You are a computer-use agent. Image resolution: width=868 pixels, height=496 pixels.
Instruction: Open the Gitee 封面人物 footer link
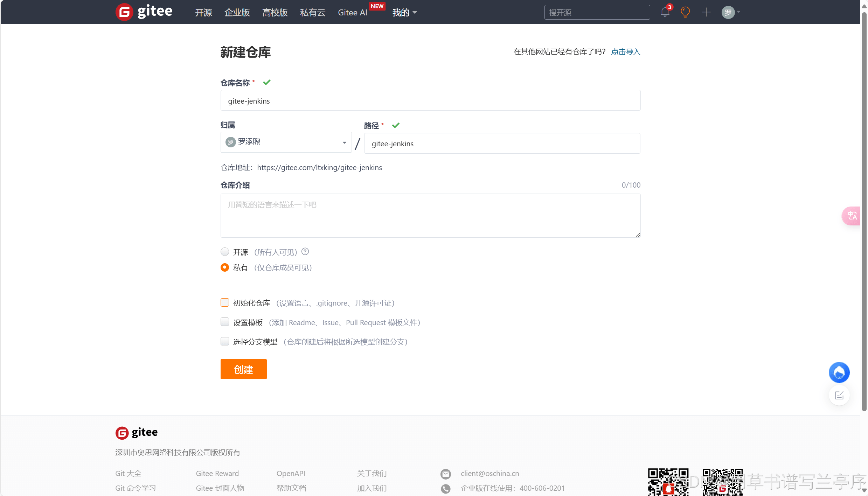(x=220, y=488)
